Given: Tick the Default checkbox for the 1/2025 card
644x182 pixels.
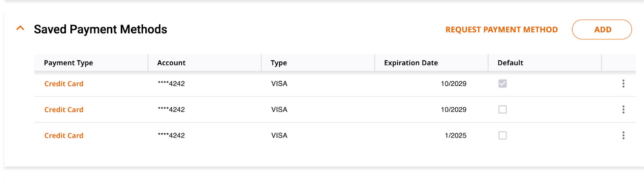Looking at the screenshot, I should click(x=502, y=135).
